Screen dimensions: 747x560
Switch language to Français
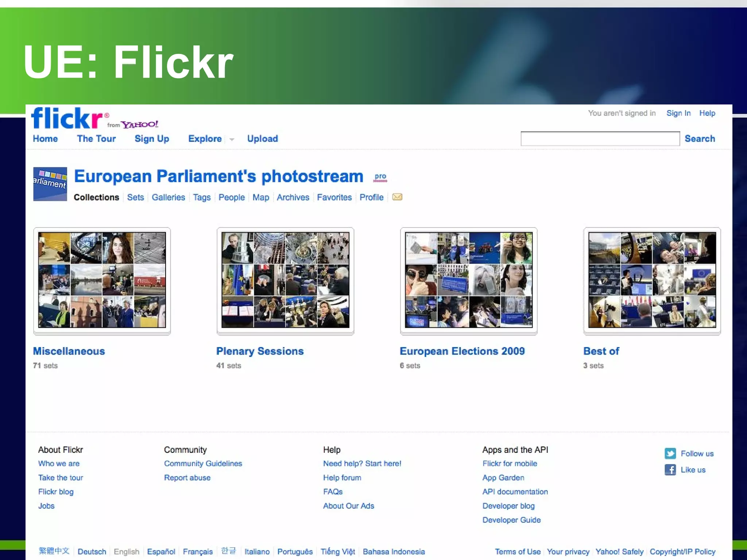[198, 552]
